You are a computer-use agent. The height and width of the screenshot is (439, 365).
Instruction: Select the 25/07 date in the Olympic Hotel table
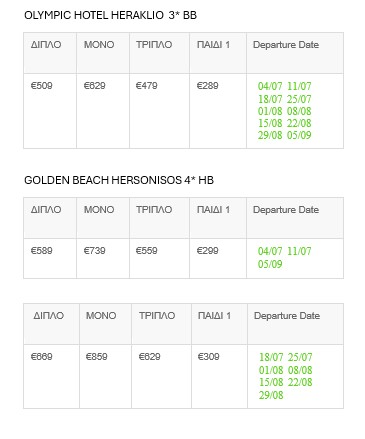[299, 99]
